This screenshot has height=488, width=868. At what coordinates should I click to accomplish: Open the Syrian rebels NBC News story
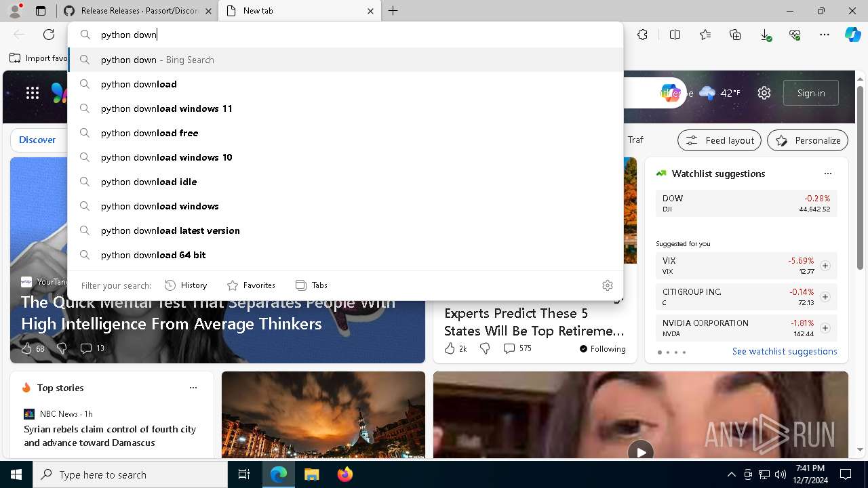110,436
